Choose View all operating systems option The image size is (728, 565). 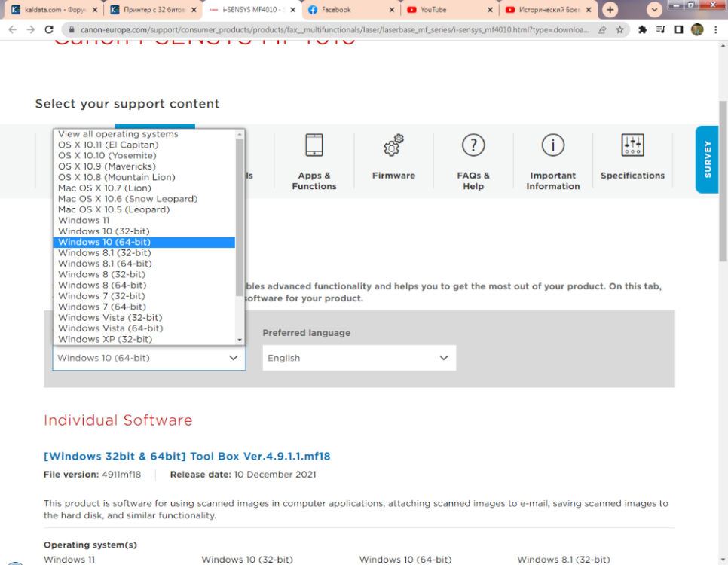click(x=144, y=133)
